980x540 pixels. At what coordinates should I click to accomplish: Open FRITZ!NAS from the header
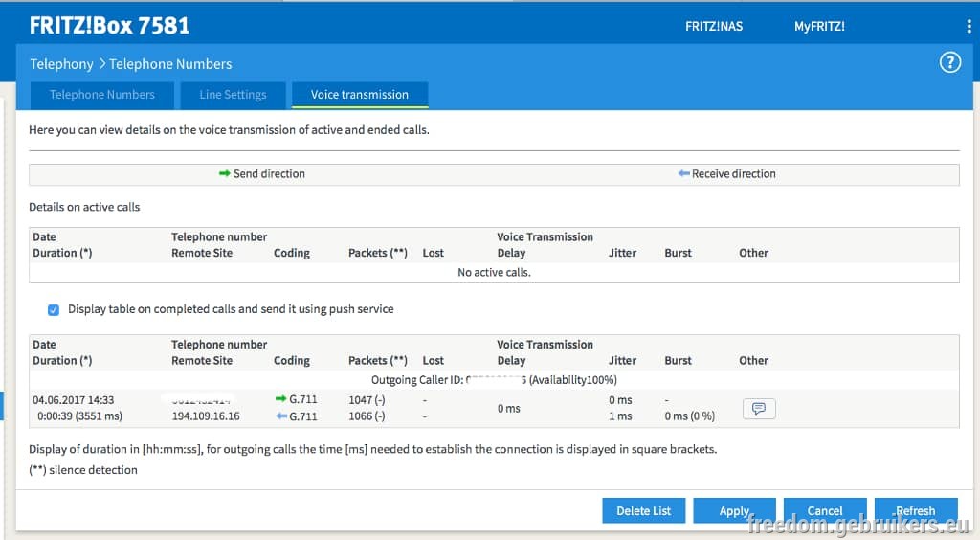tap(714, 26)
